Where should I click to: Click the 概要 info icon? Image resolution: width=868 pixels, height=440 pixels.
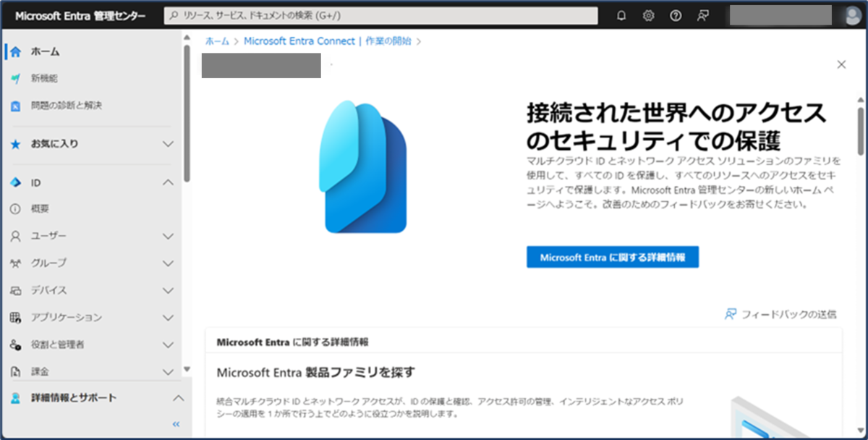pyautogui.click(x=16, y=209)
